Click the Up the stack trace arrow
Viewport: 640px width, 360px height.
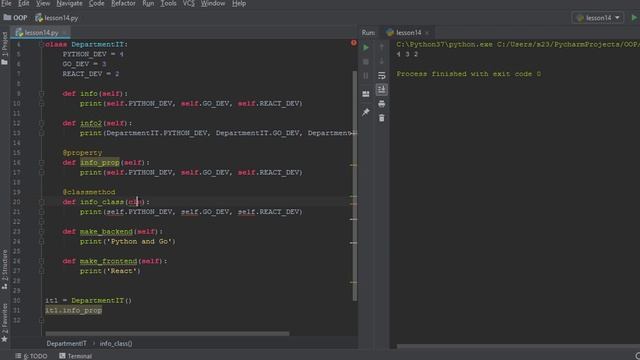[382, 47]
